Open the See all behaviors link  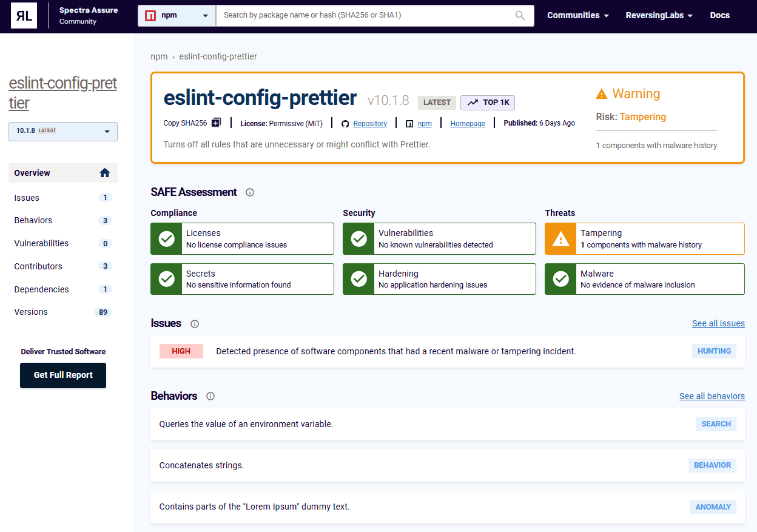[712, 396]
